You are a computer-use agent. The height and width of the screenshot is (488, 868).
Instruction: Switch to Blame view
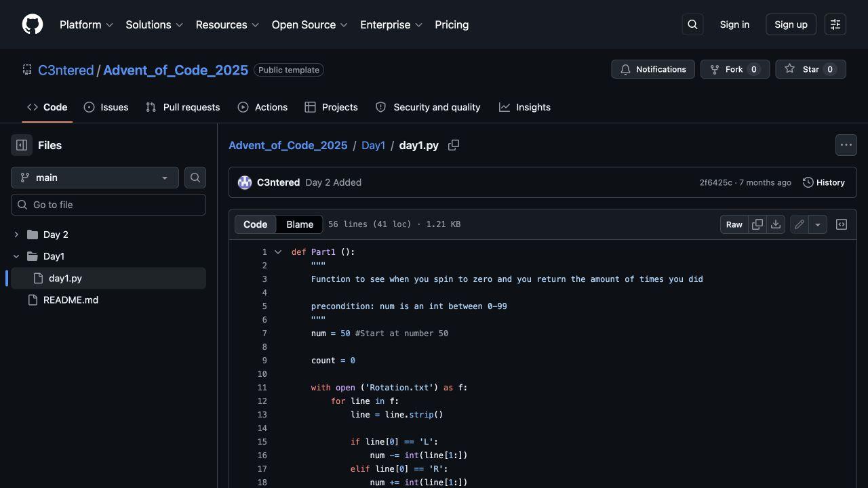point(300,224)
